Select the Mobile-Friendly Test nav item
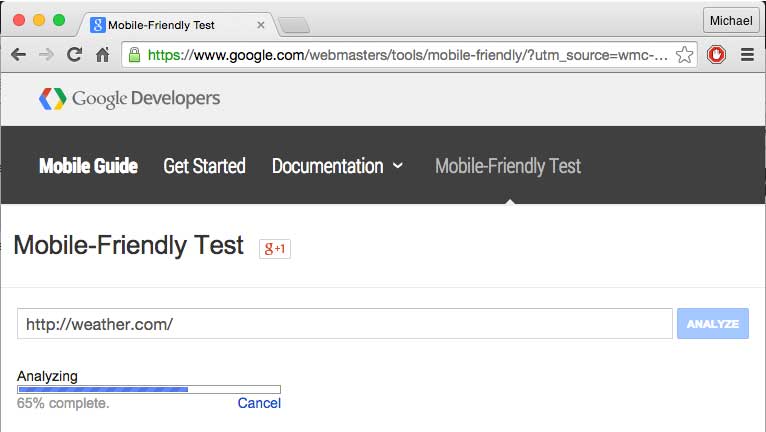 point(508,166)
